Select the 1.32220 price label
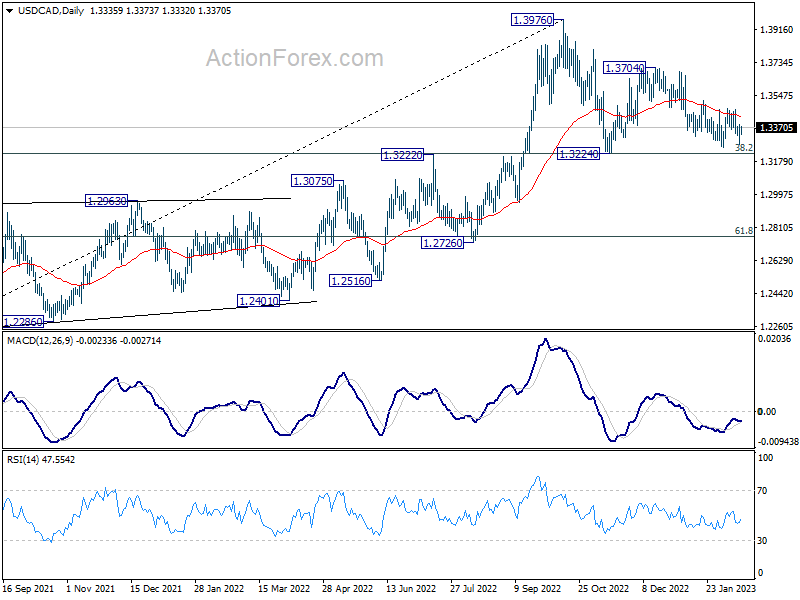 pos(402,155)
